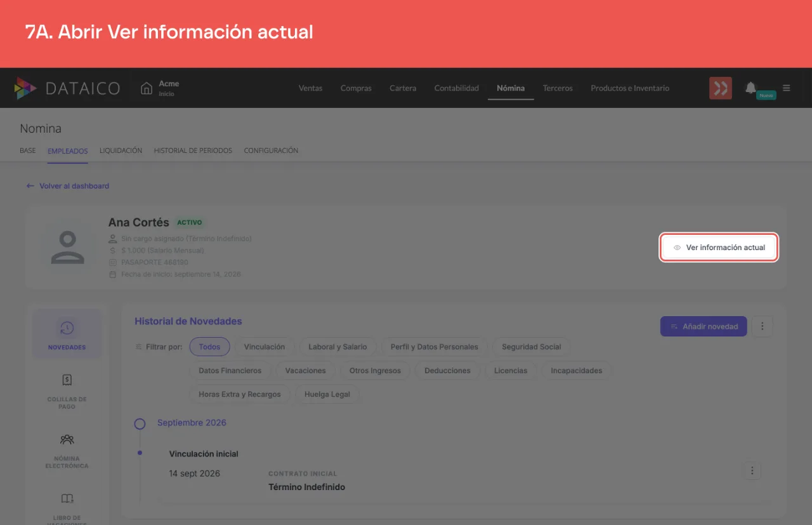Switch to the CONFIGURACIÓN tab

click(271, 150)
